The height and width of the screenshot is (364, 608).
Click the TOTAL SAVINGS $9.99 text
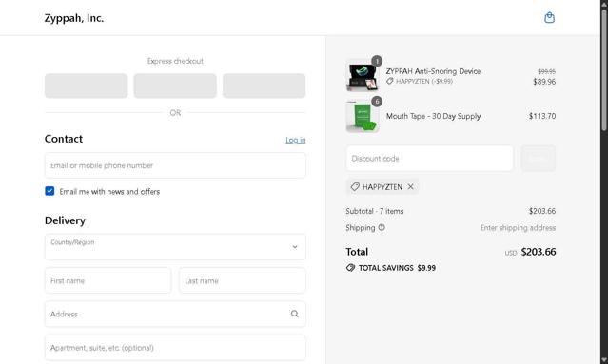[x=397, y=268]
